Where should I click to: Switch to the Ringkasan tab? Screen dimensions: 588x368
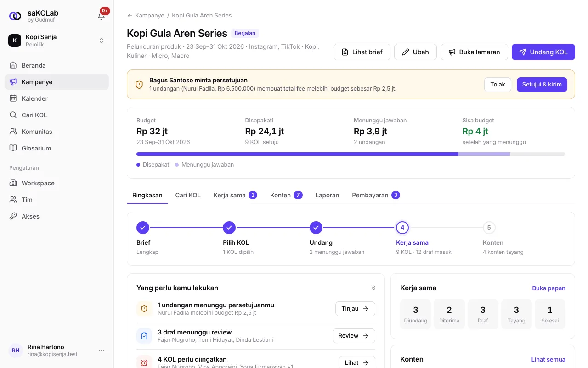coord(147,195)
